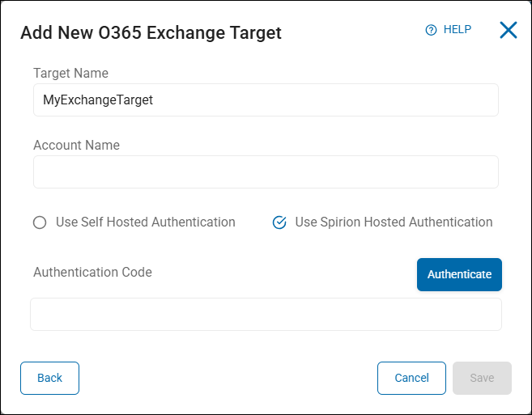Select the Use Self Hosted Authentication radio button

(40, 222)
